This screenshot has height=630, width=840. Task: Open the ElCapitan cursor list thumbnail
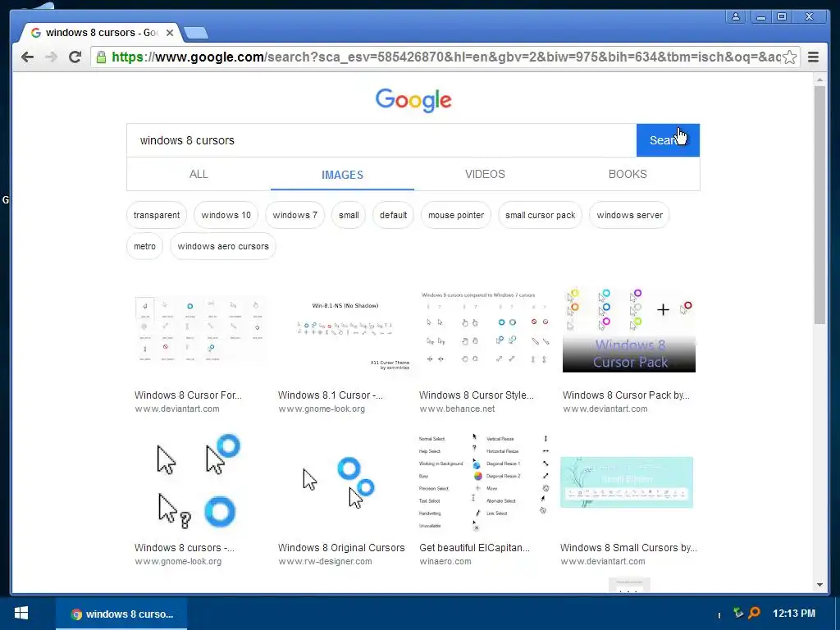pos(484,482)
